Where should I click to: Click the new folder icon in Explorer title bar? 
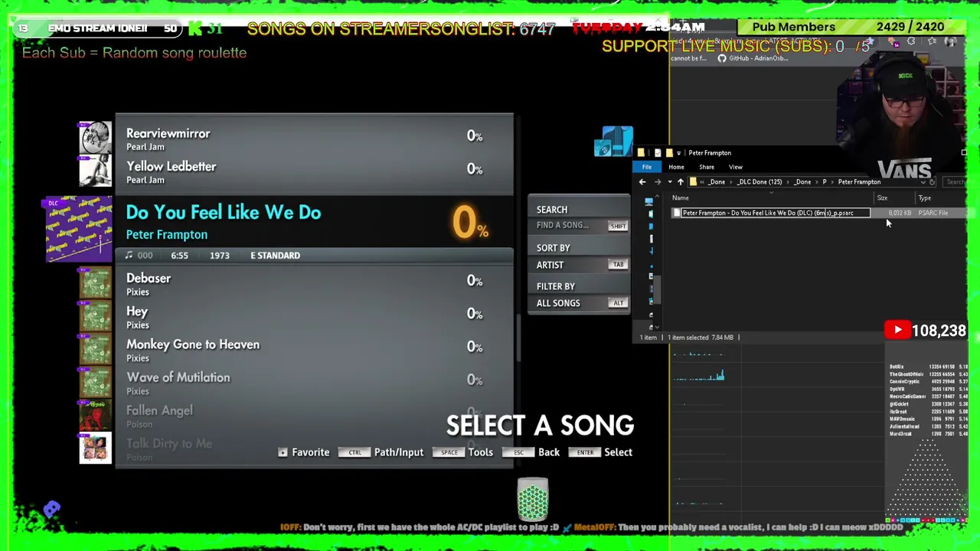668,153
